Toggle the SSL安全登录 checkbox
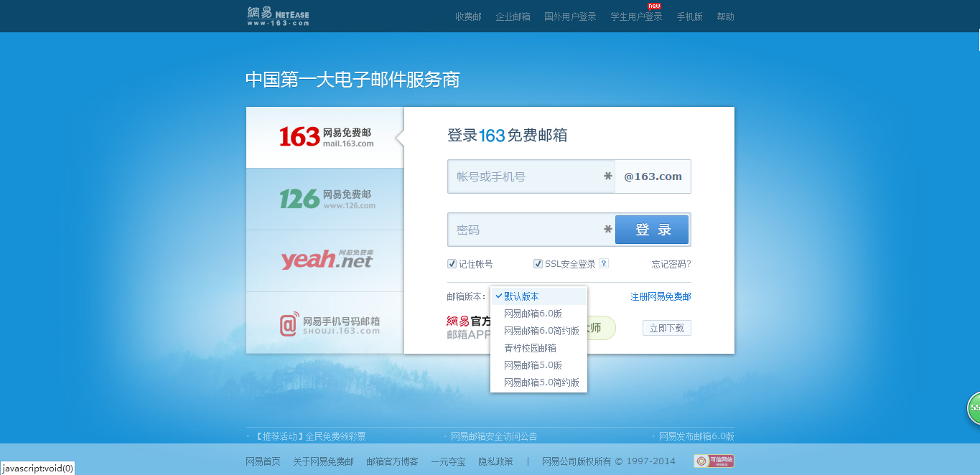 point(538,264)
